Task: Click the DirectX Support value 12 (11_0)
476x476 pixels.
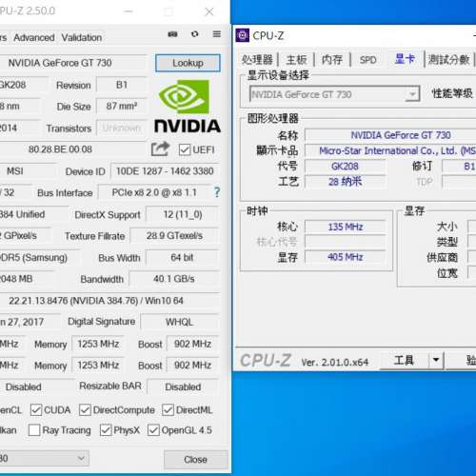Action: click(183, 214)
